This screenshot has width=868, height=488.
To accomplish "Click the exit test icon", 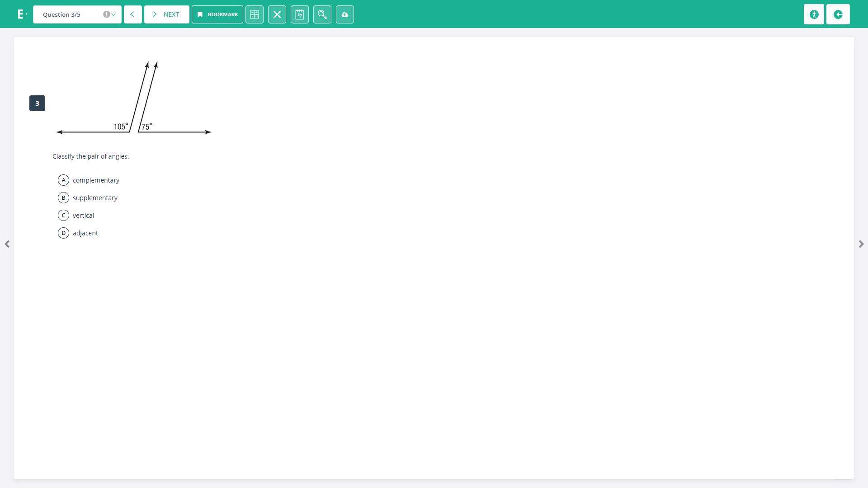I will tap(838, 14).
